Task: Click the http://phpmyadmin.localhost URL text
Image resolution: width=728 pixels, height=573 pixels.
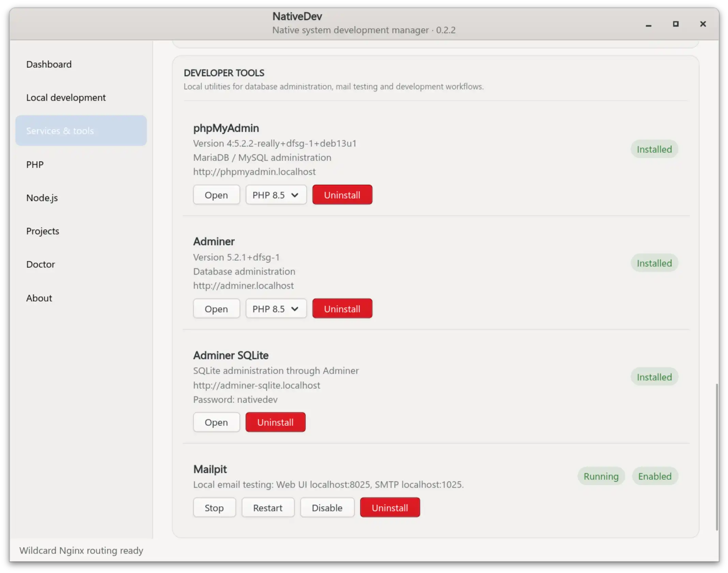Action: pos(254,171)
